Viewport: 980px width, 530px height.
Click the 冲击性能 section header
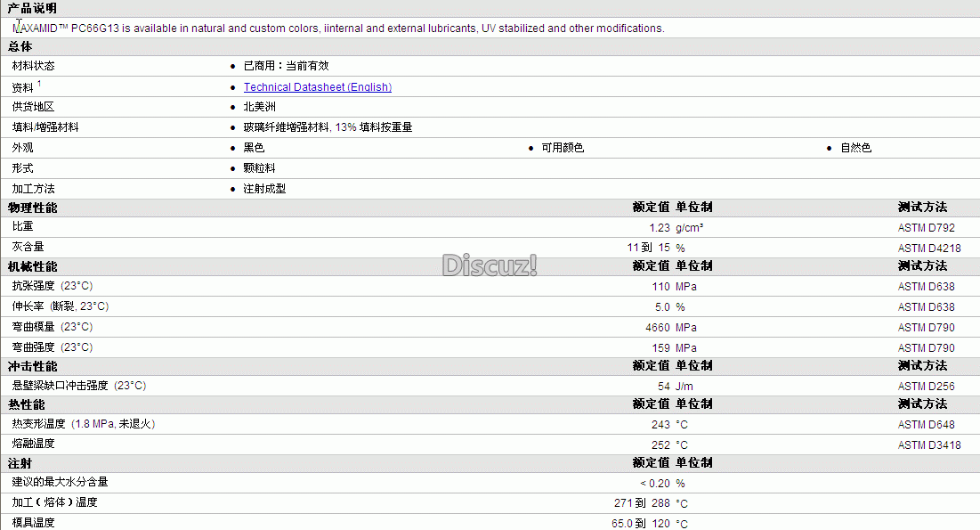pyautogui.click(x=33, y=366)
